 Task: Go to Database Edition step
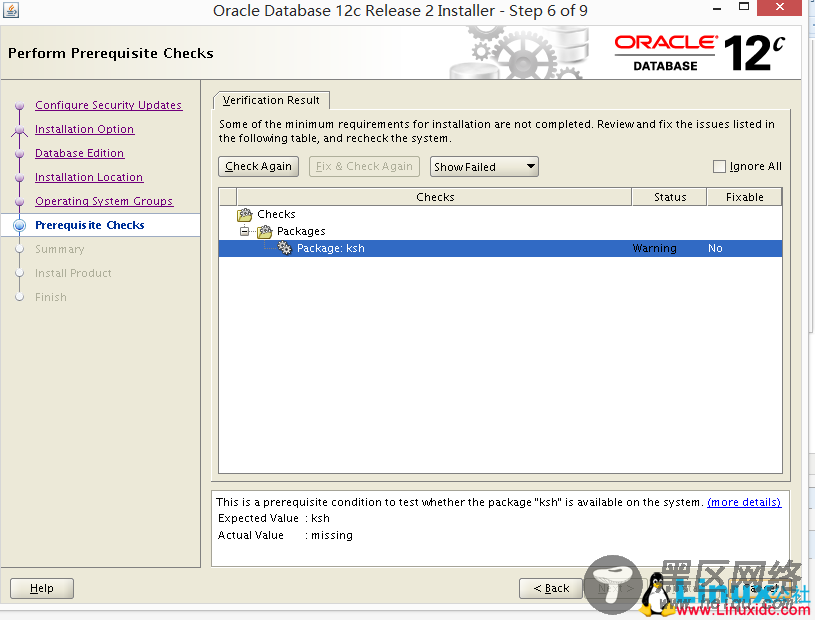pos(80,153)
